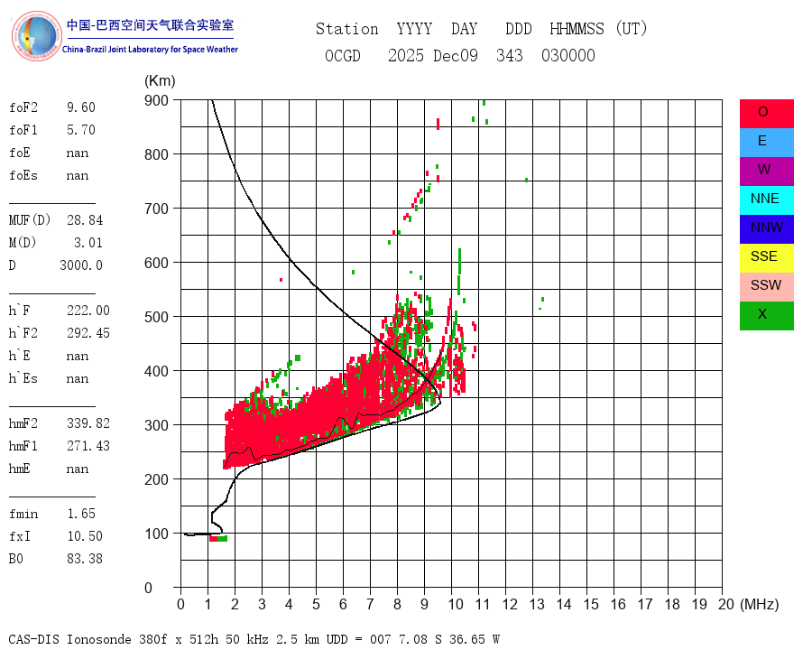This screenshot has height=650, width=812.
Task: Click the foEs label
Action: (23, 175)
